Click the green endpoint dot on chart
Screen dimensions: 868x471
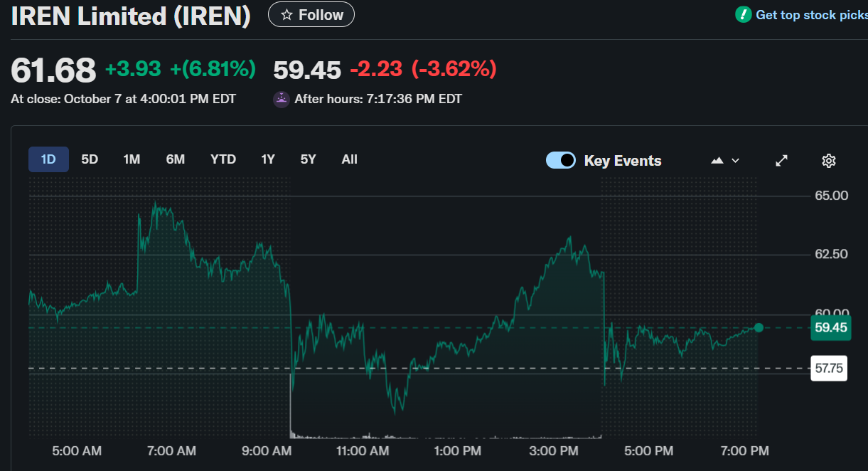[759, 327]
